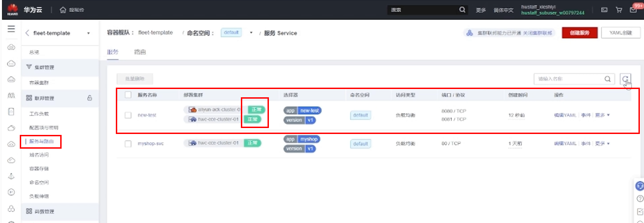Expand 更多 menu for new-test row
Screen dimensions: 644x223
pos(602,115)
